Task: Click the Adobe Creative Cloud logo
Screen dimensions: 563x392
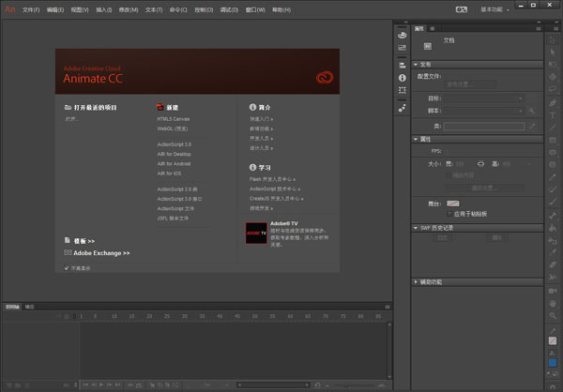Action: (x=325, y=77)
